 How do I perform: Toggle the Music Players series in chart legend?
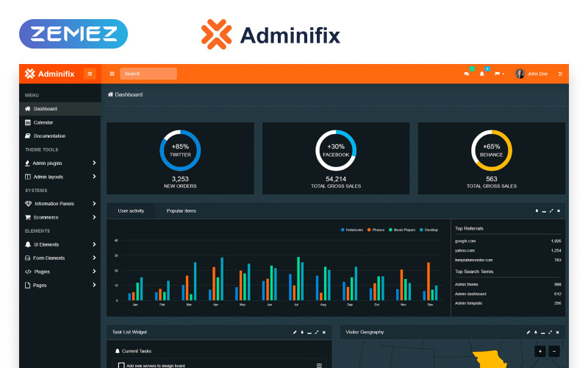(403, 230)
